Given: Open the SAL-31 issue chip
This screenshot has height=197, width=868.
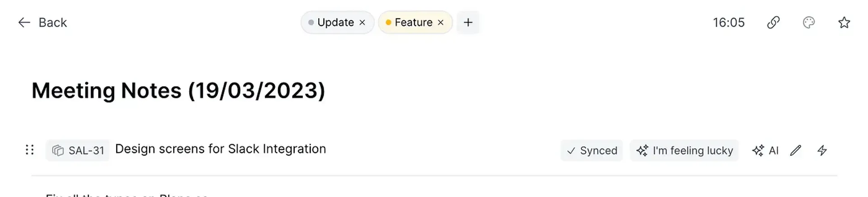Looking at the screenshot, I should [x=78, y=150].
